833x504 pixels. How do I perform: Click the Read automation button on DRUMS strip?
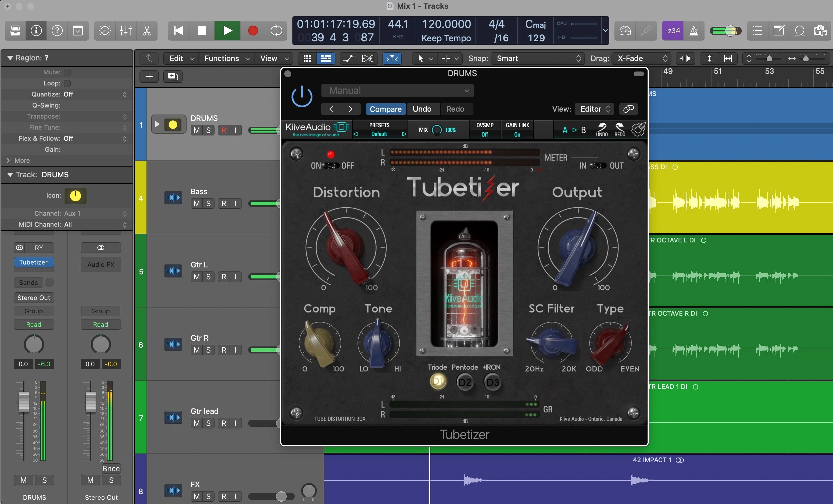[33, 324]
